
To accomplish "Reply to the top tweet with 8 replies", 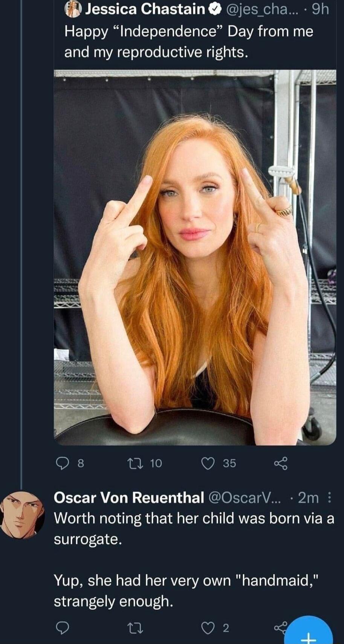I will pos(62,463).
